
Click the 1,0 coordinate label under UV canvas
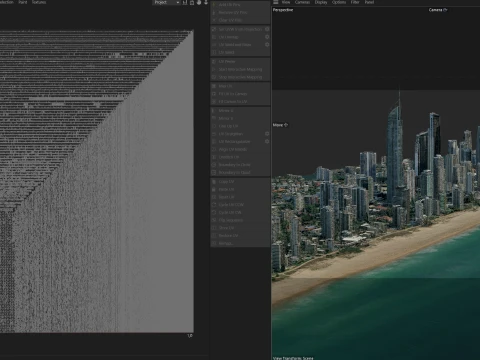(x=190, y=336)
